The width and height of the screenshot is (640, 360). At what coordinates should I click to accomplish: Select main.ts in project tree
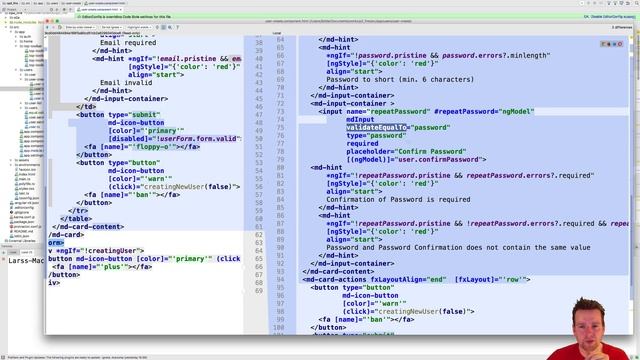pyautogui.click(x=23, y=179)
